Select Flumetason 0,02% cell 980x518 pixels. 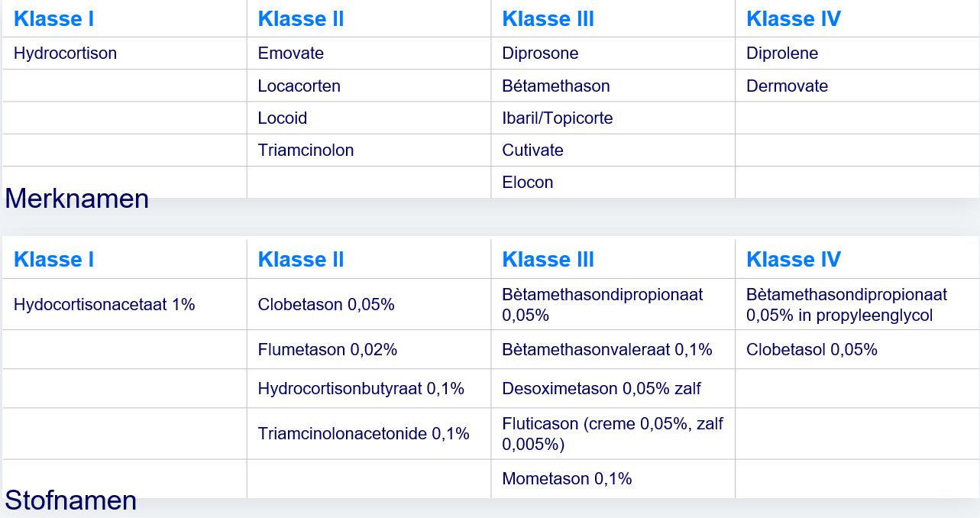(x=328, y=350)
